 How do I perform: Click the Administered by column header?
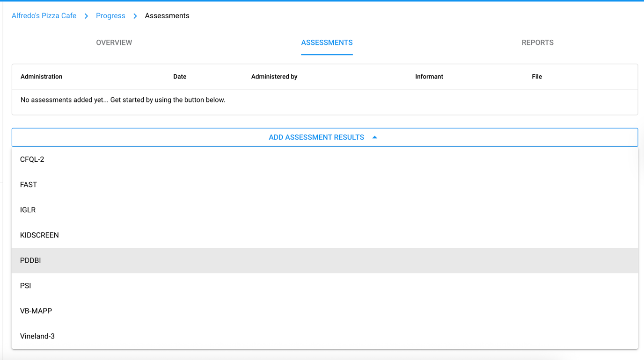tap(274, 76)
